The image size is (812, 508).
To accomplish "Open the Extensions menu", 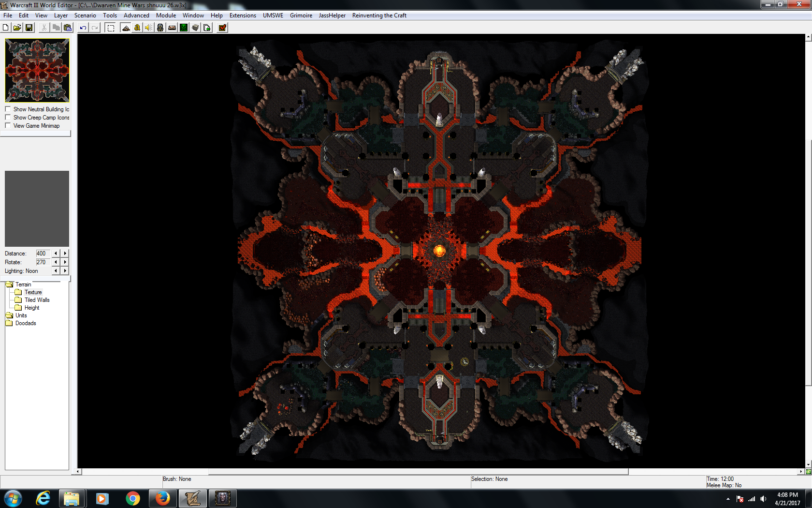I will [x=243, y=15].
